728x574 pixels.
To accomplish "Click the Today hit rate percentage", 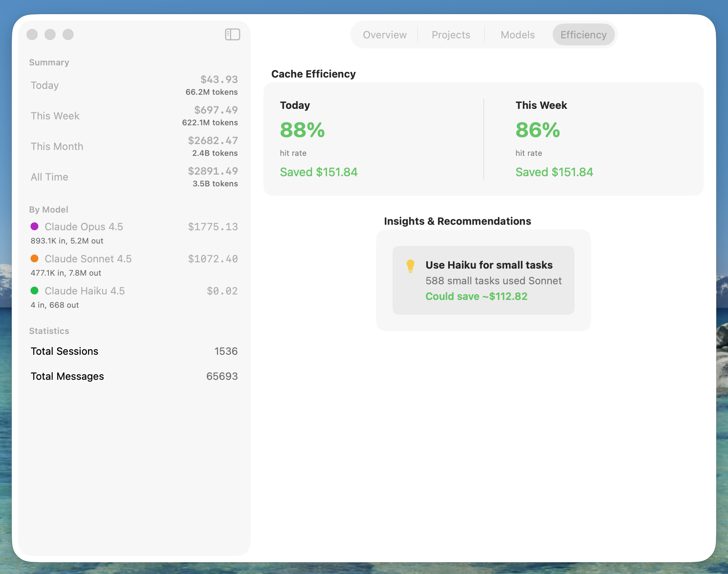I will click(302, 130).
